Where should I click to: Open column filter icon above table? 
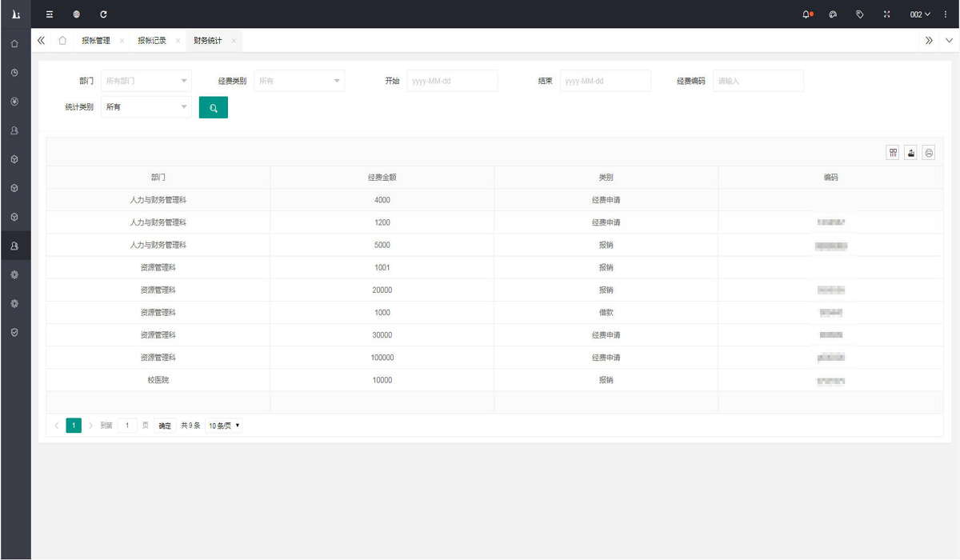click(893, 153)
